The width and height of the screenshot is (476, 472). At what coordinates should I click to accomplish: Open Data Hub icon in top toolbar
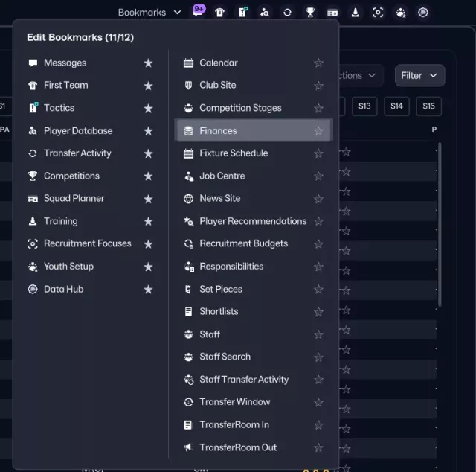click(423, 13)
